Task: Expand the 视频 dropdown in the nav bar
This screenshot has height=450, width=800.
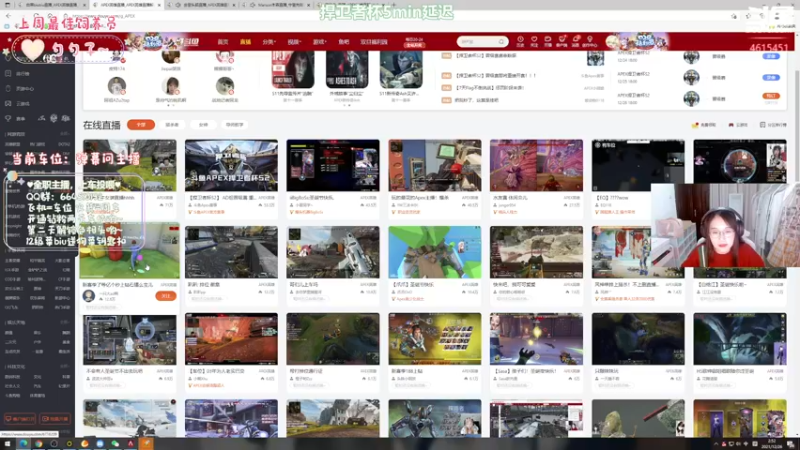Action: coord(294,42)
